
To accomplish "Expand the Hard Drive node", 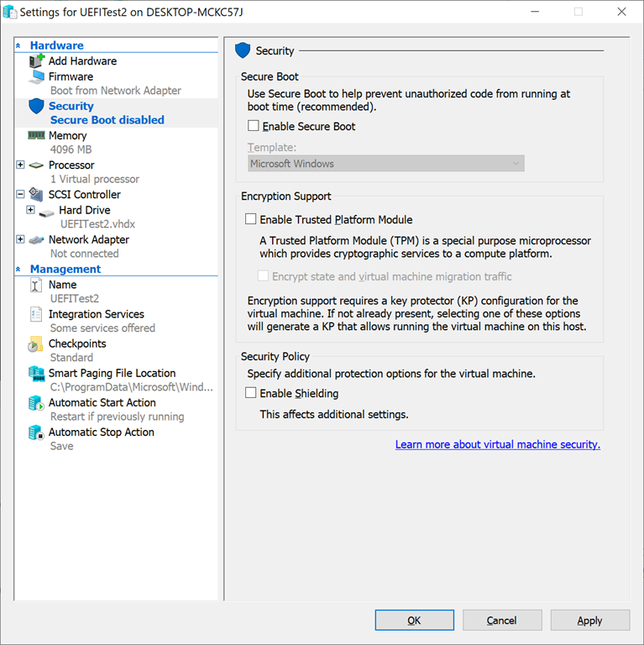I will pos(30,210).
